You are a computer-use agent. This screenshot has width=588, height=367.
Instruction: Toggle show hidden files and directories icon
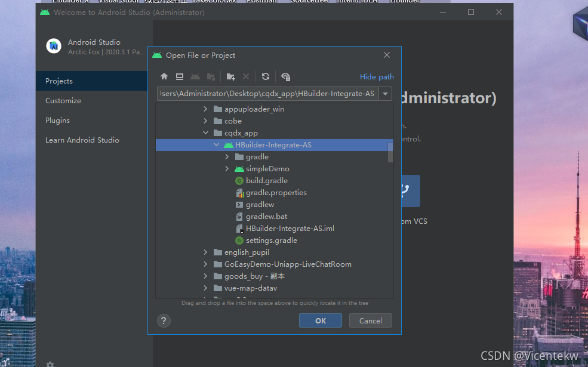tap(285, 76)
